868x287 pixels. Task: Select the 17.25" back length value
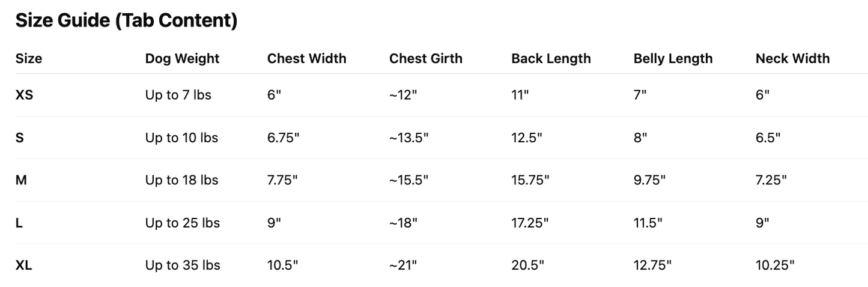(530, 223)
